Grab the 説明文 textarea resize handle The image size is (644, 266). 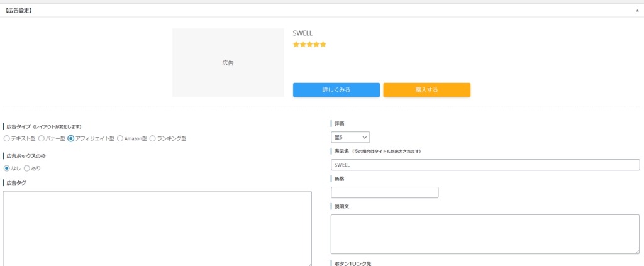coord(637,252)
